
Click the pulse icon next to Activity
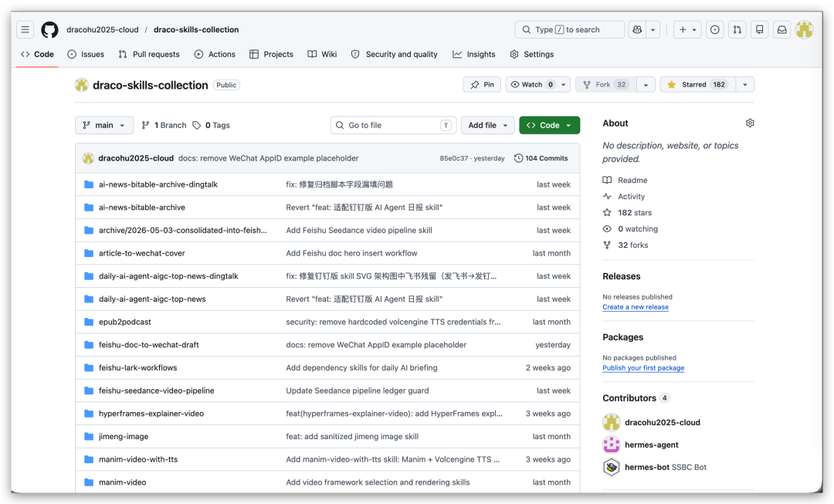607,196
